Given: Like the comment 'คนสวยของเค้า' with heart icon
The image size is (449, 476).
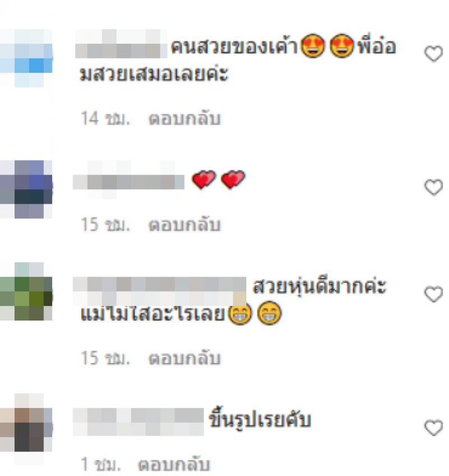Looking at the screenshot, I should pyautogui.click(x=433, y=54).
